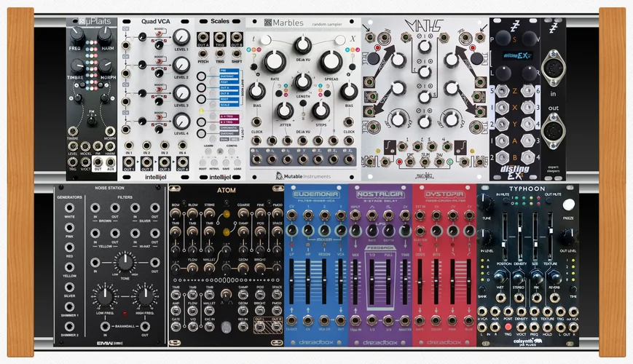The height and width of the screenshot is (364, 633).
Task: Click the STRIKE knob on ATOM
Action: pyautogui.click(x=209, y=214)
